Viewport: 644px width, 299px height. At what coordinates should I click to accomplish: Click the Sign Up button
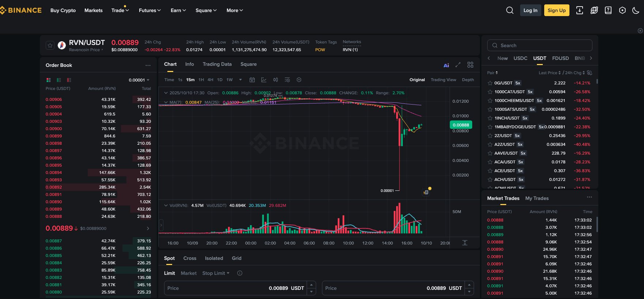tap(556, 10)
